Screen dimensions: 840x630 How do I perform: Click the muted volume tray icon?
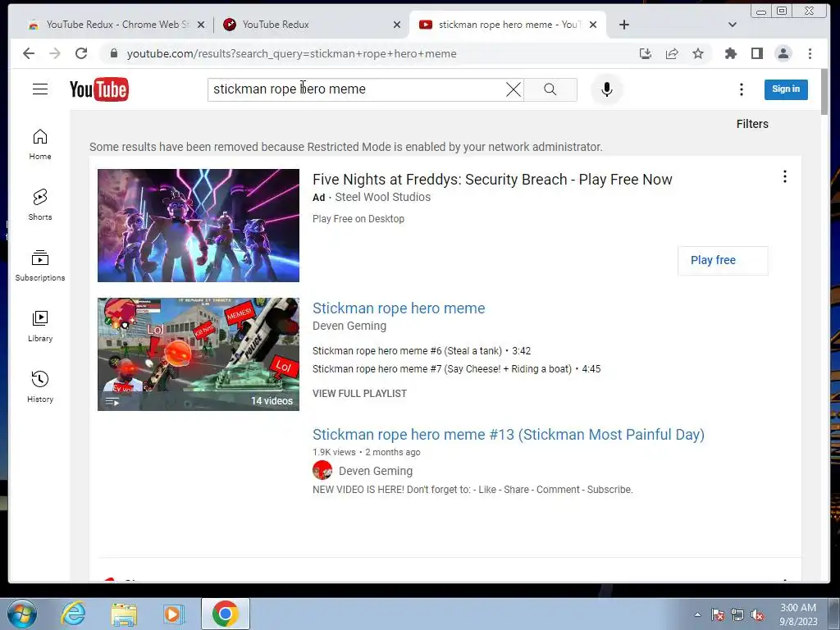(x=757, y=615)
